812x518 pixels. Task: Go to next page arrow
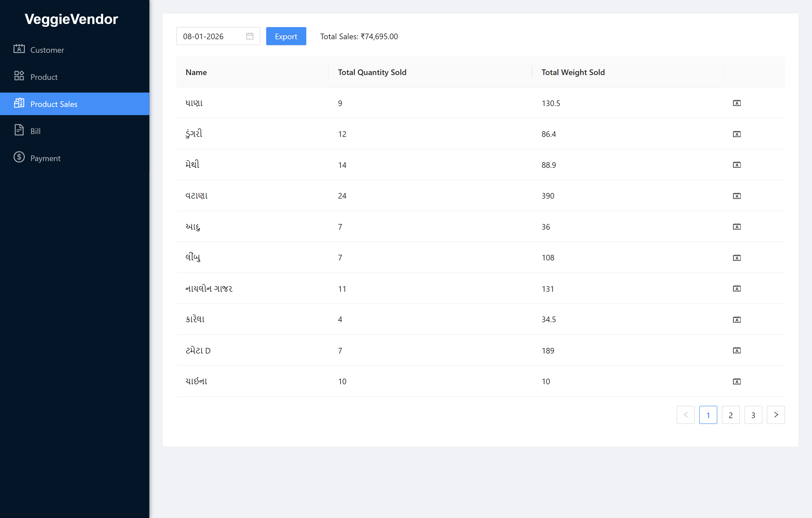(x=776, y=415)
